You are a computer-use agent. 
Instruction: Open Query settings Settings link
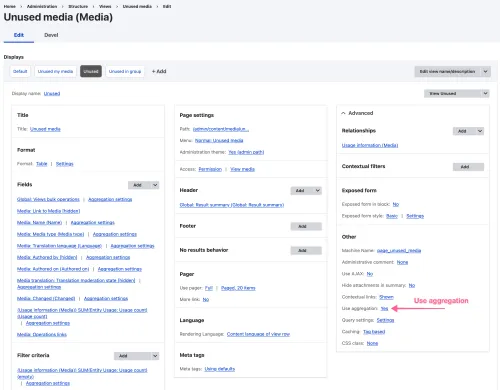point(385,320)
